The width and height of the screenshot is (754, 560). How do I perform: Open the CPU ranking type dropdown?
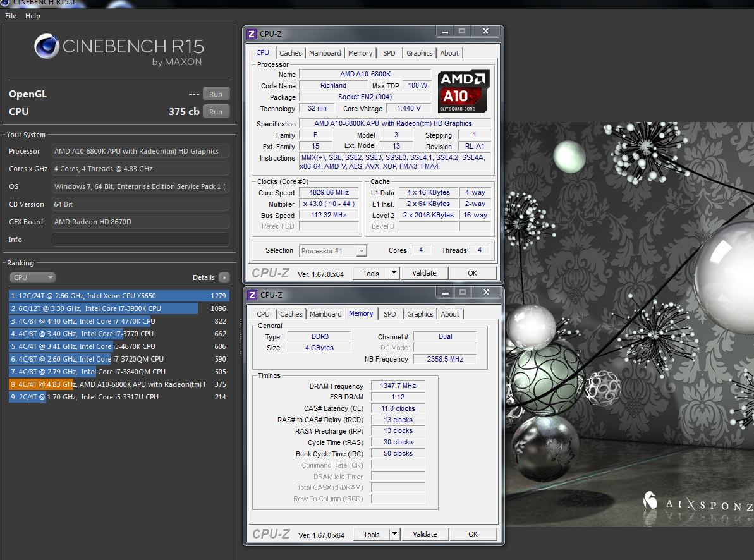coord(32,277)
